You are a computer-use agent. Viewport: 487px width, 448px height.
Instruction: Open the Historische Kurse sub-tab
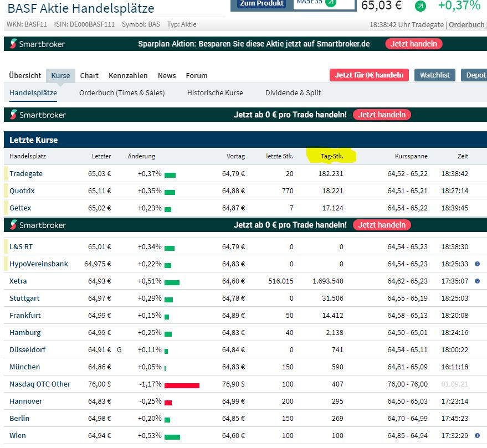[x=215, y=93]
